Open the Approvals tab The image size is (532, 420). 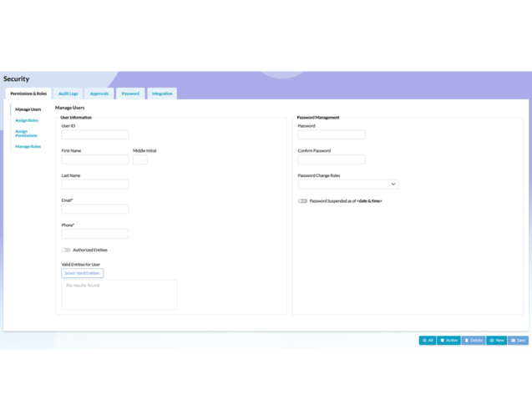[x=99, y=94]
